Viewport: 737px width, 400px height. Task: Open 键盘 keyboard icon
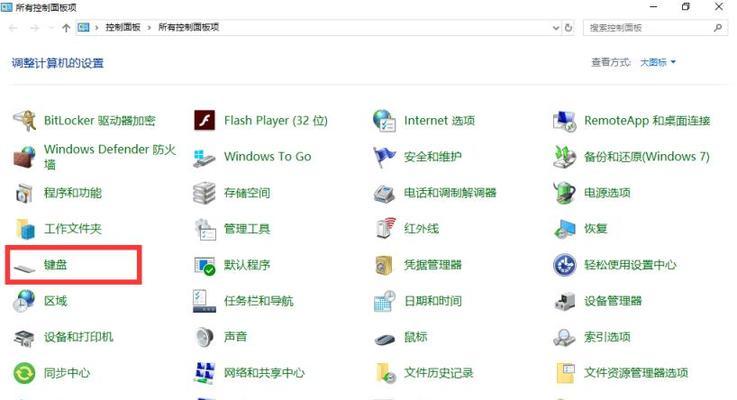[x=24, y=268]
